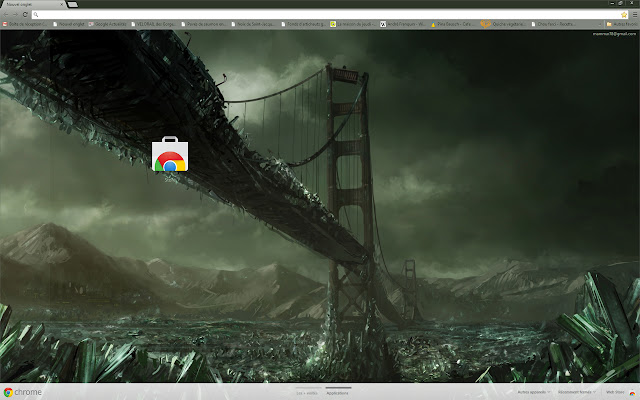640x400 pixels.
Task: Click the La maison du jeudi favicon
Action: click(333, 24)
